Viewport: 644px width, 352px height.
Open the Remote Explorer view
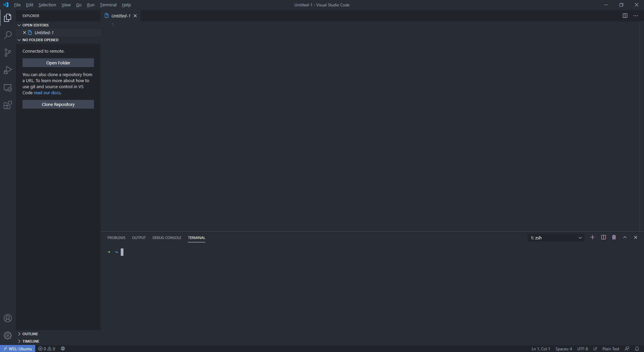click(7, 88)
